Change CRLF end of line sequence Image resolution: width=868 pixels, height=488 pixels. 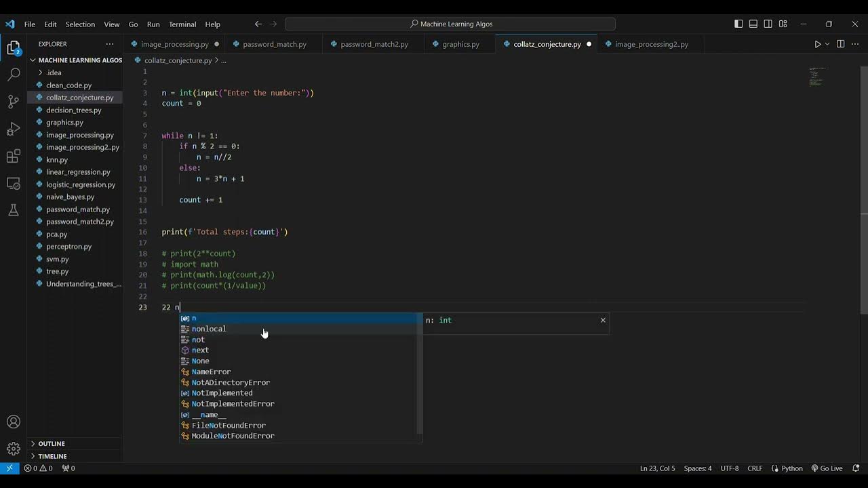(x=755, y=468)
